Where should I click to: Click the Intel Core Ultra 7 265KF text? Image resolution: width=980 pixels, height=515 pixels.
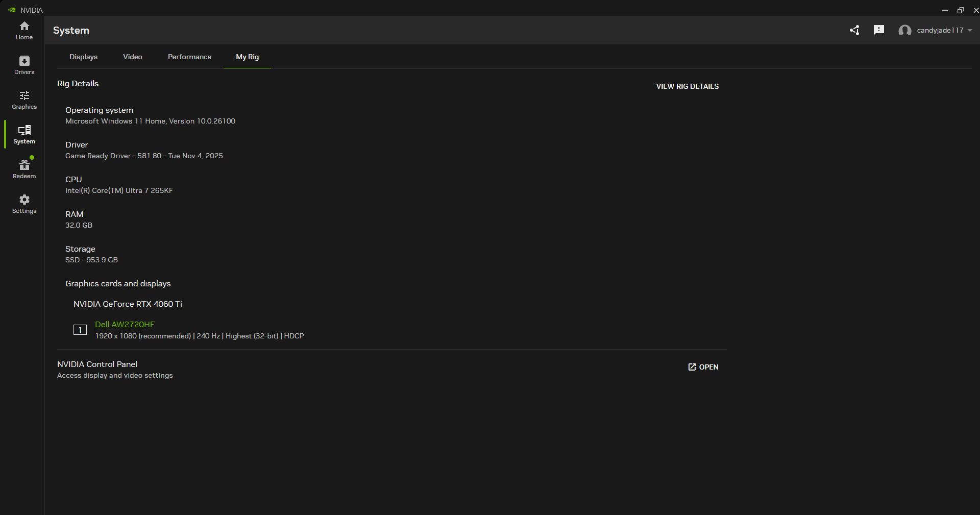119,190
